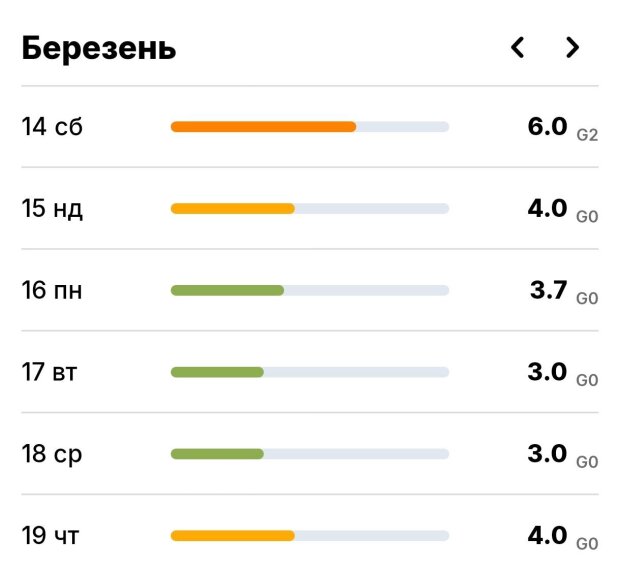Go to the previous month arrow
Image resolution: width=620 pixels, height=568 pixels.
[x=517, y=47]
